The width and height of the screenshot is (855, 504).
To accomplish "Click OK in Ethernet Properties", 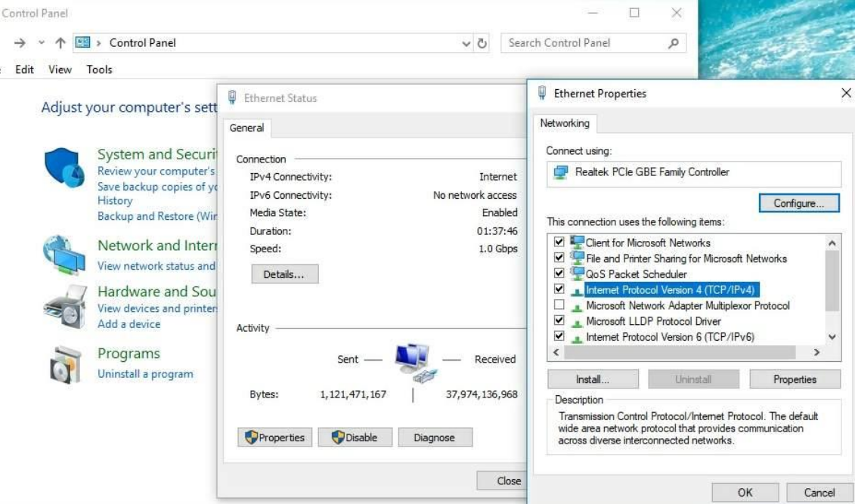I will click(745, 493).
